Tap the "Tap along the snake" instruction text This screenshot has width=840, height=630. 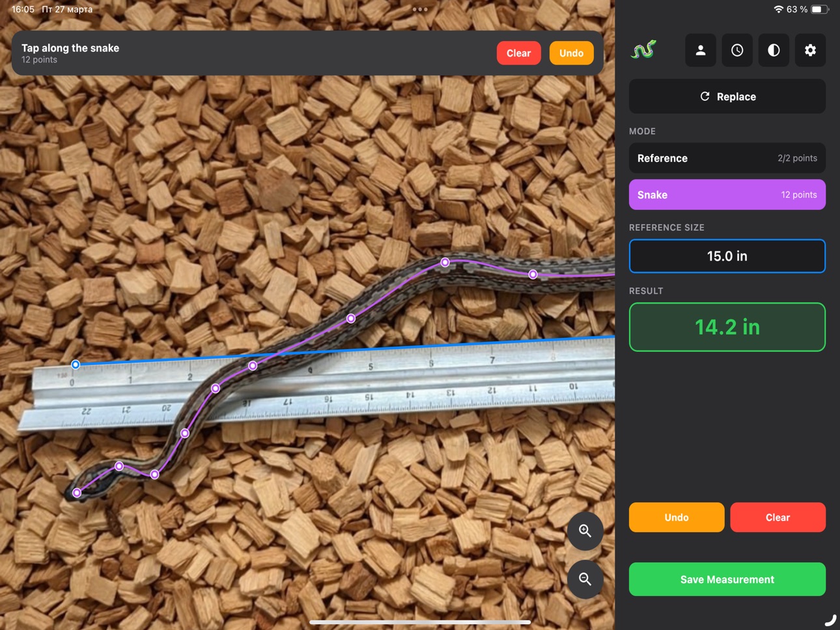tap(70, 48)
